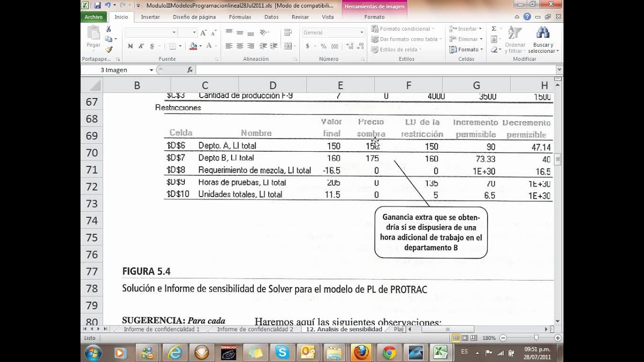Screen dimensions: 644x362
Task: Switch to Page Layout view in the status bar
Action: coord(465,338)
